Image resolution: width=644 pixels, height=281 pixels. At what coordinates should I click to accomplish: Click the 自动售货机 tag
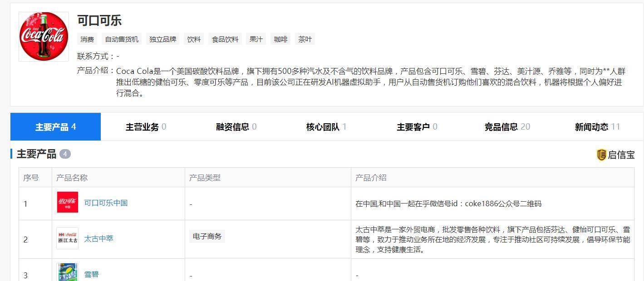coord(122,39)
